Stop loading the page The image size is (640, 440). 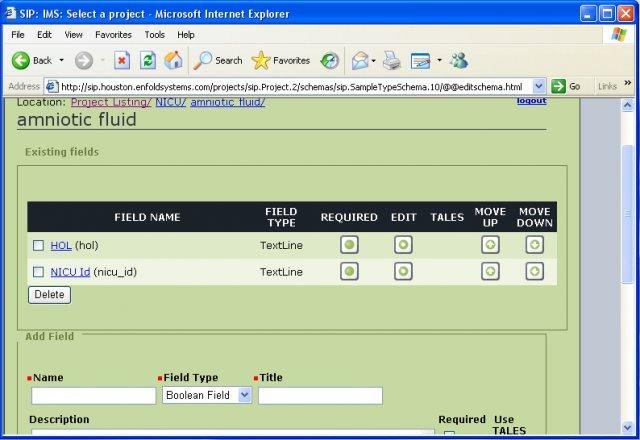(x=122, y=61)
